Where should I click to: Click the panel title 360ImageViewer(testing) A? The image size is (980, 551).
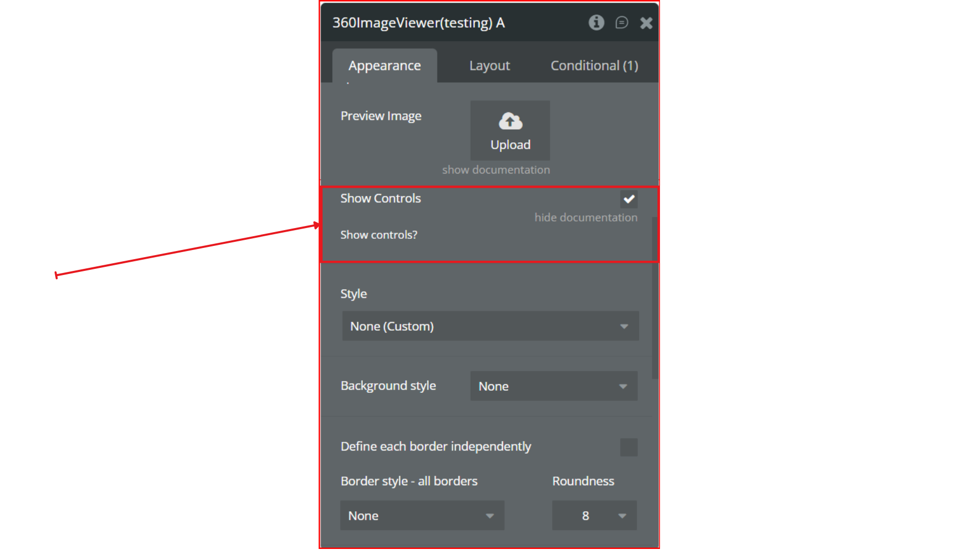click(x=419, y=23)
